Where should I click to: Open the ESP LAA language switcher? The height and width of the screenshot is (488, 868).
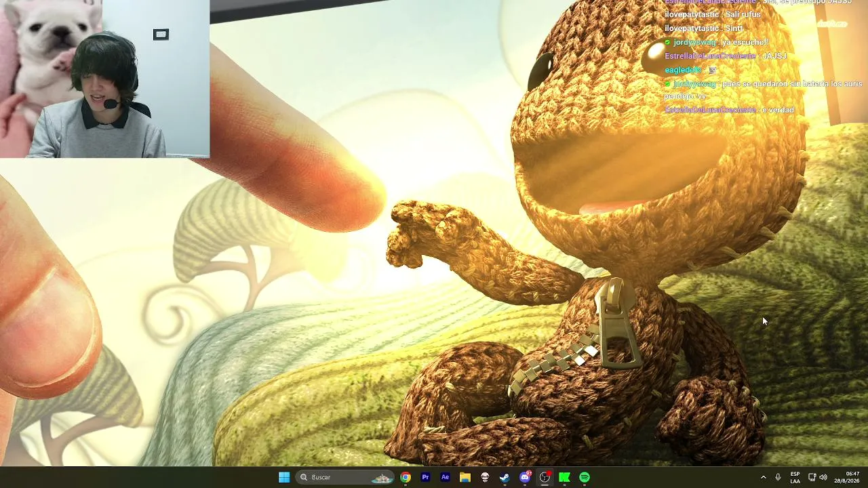tap(795, 477)
